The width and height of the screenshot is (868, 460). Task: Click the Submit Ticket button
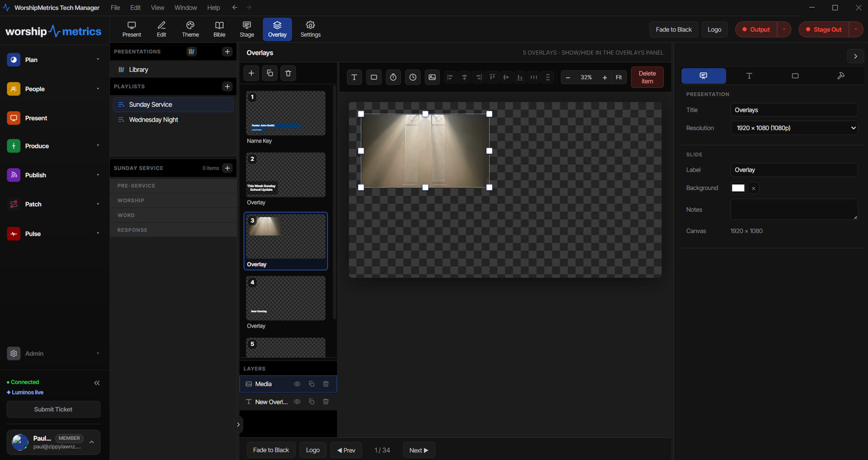pos(53,409)
